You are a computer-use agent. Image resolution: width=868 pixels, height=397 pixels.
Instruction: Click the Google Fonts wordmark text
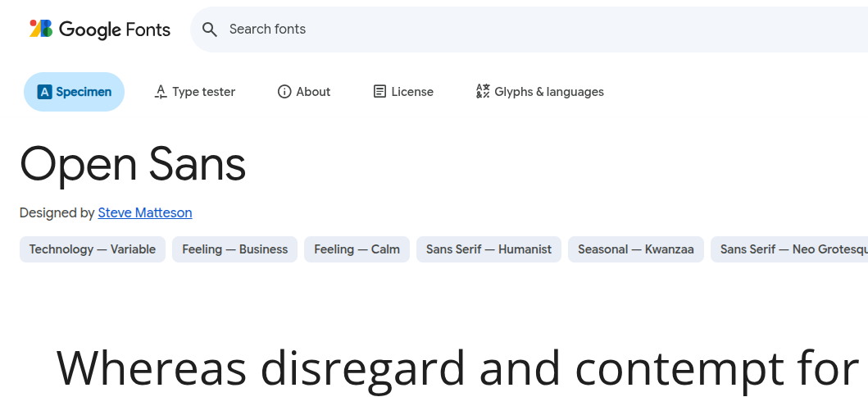(115, 30)
